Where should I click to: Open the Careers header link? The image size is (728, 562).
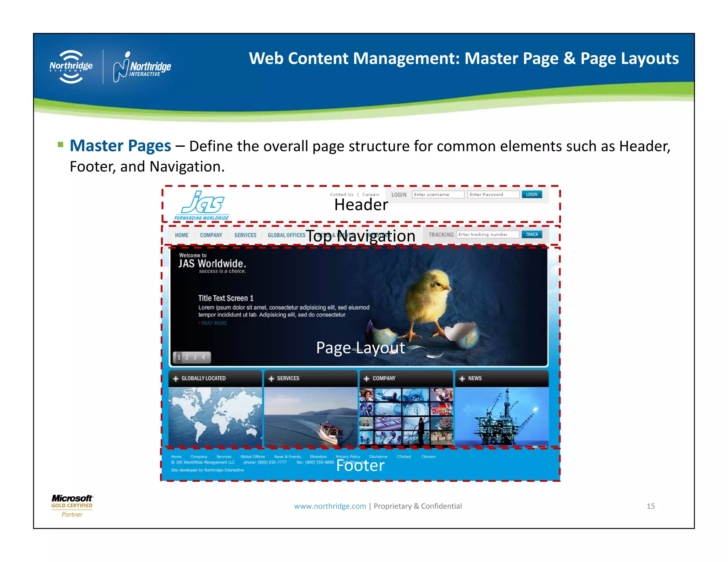(370, 194)
